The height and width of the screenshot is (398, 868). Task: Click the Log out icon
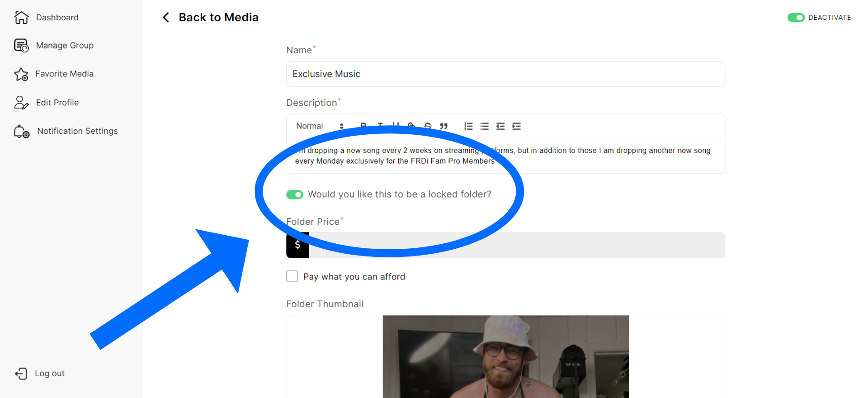click(21, 374)
